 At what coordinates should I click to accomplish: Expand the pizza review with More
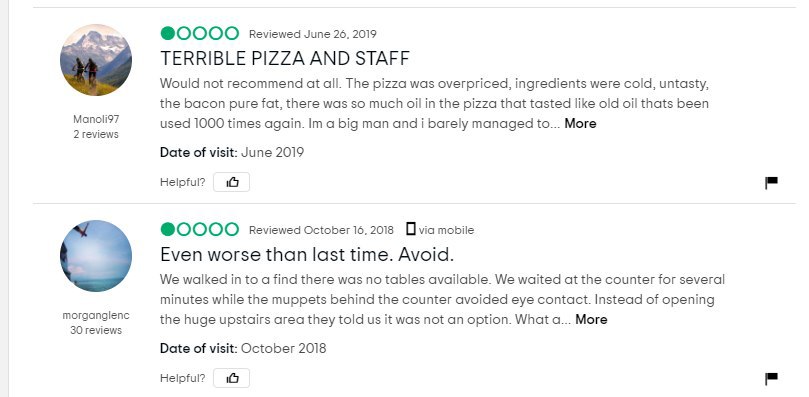pos(580,124)
